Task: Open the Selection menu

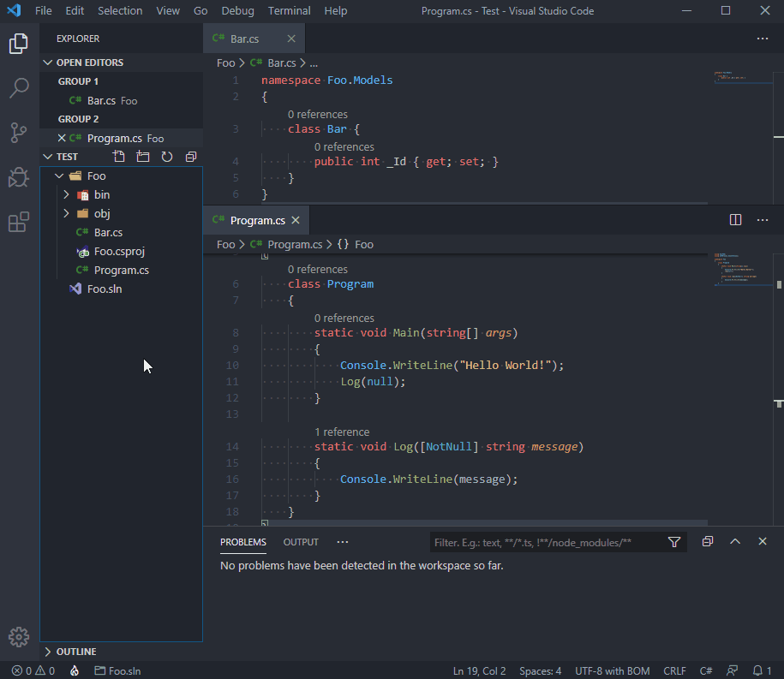Action: tap(120, 10)
